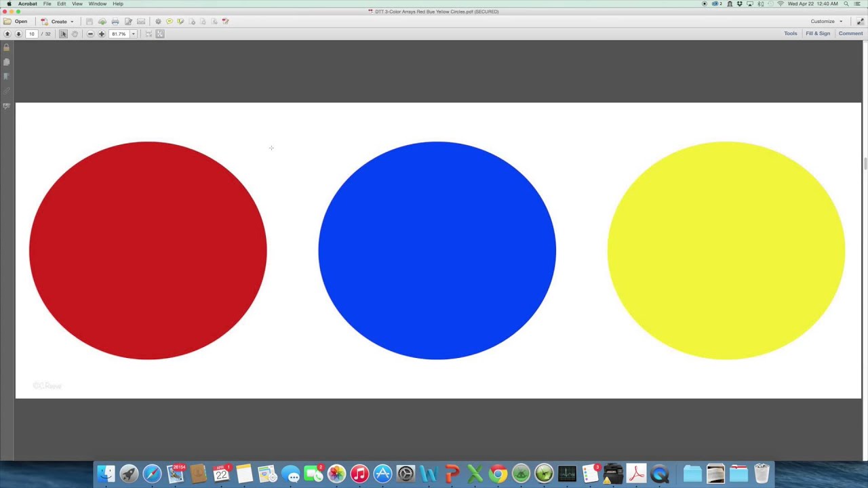Image resolution: width=868 pixels, height=488 pixels.
Task: Go to the next page arrow
Action: point(18,34)
